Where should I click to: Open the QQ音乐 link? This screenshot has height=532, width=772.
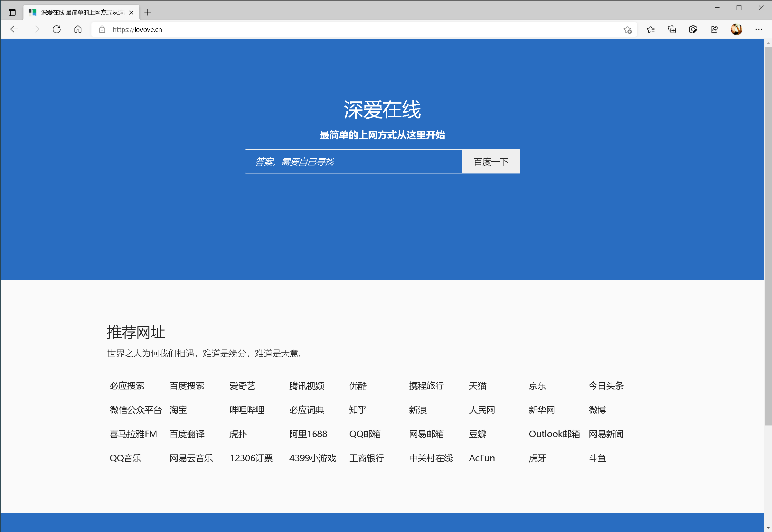click(x=125, y=458)
